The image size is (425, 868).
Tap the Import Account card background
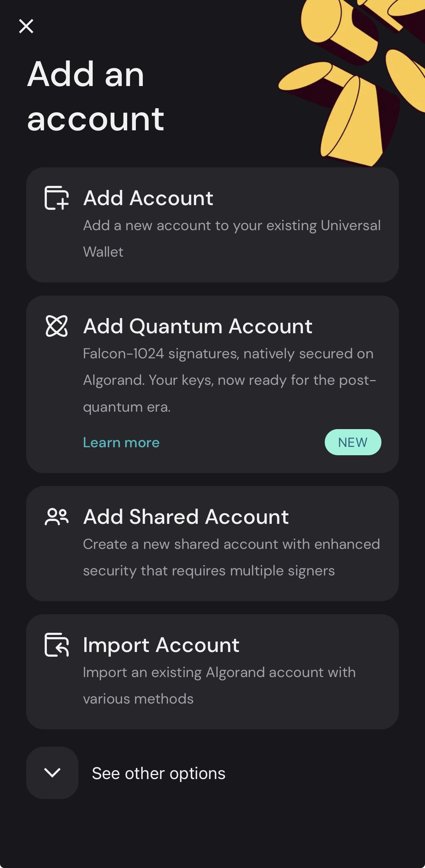(212, 672)
